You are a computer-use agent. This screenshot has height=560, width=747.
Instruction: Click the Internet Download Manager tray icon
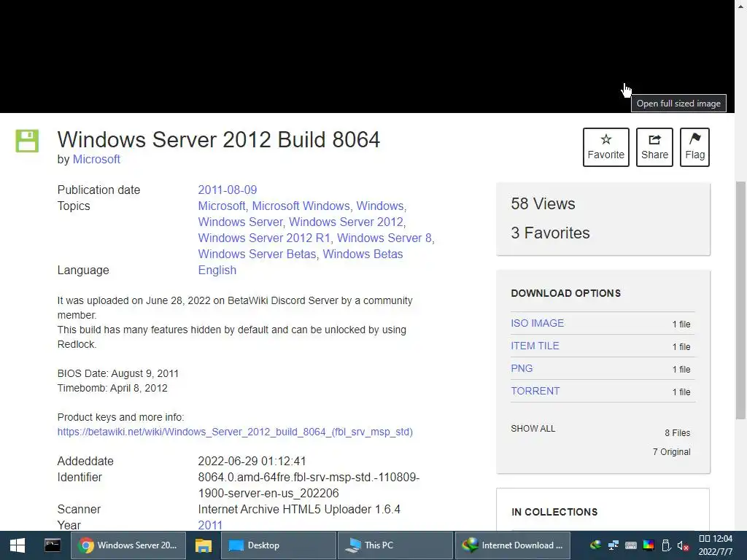[595, 545]
